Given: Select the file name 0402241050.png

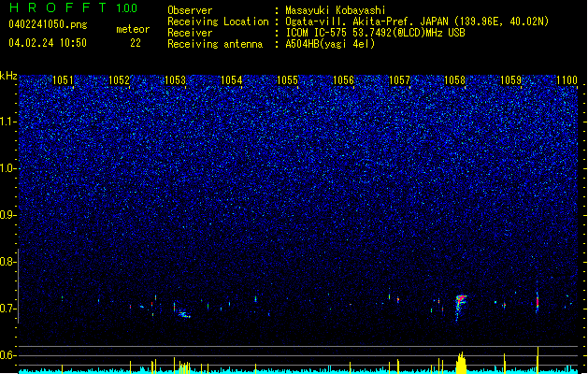Looking at the screenshot, I should [48, 24].
